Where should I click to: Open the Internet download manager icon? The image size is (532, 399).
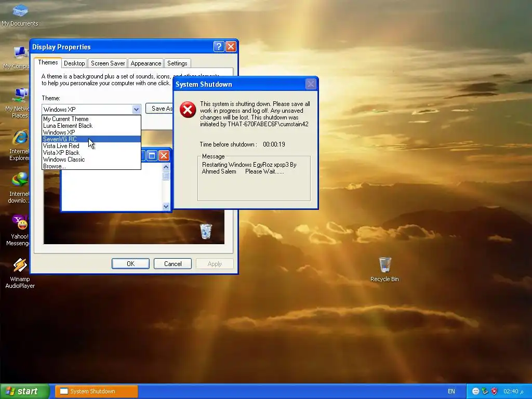pos(20,188)
